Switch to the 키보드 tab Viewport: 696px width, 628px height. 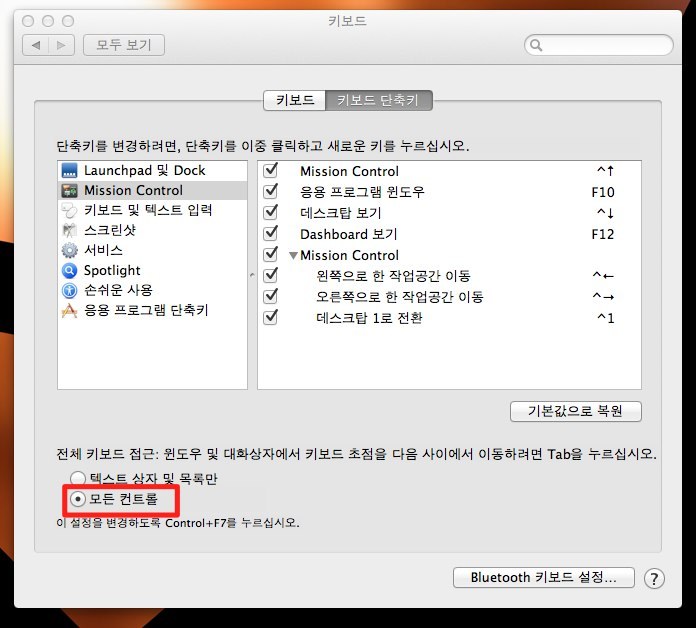295,100
